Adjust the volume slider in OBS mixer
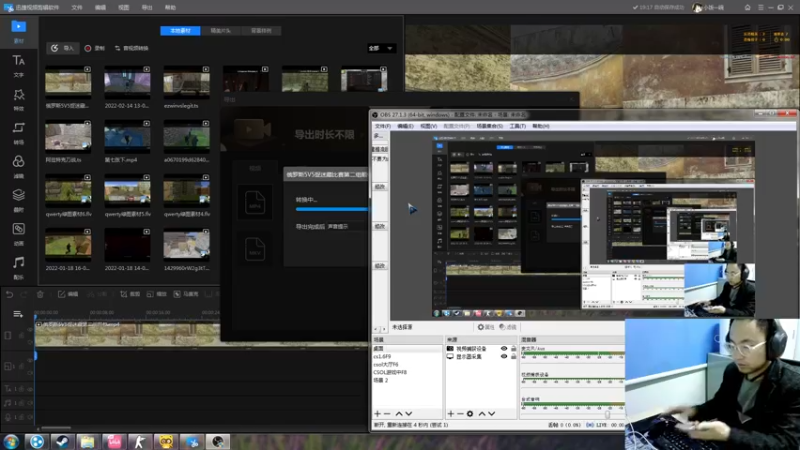The width and height of the screenshot is (800, 450). click(607, 414)
